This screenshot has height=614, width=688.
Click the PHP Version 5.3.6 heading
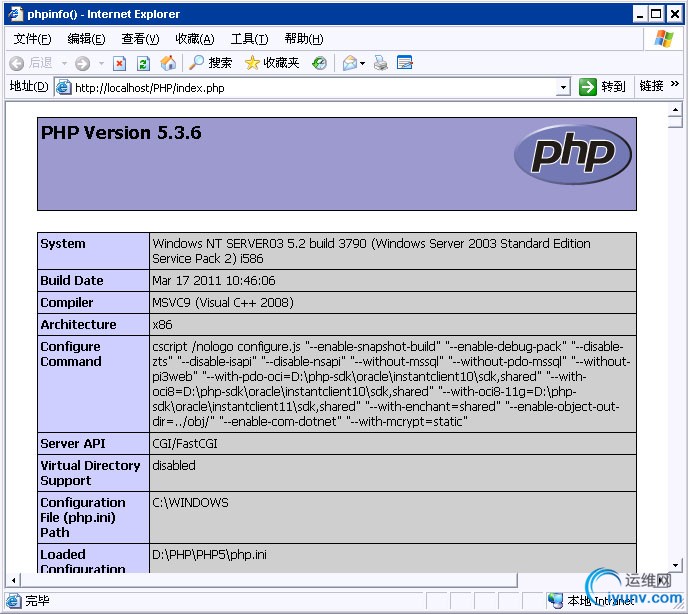[121, 133]
